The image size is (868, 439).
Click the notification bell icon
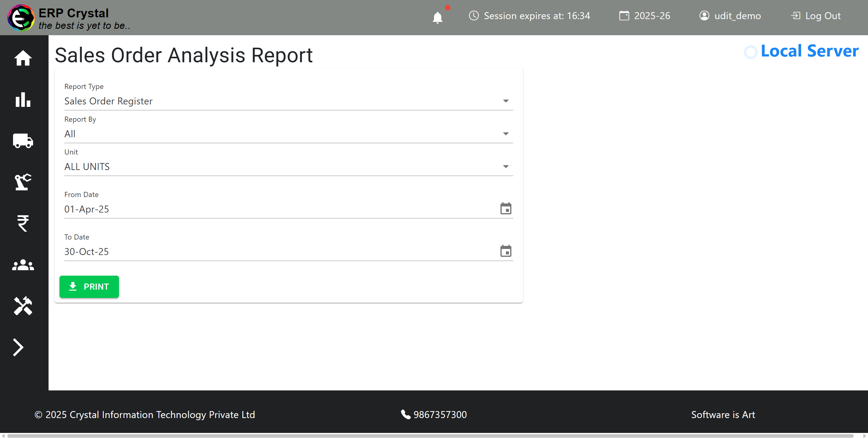coord(437,17)
